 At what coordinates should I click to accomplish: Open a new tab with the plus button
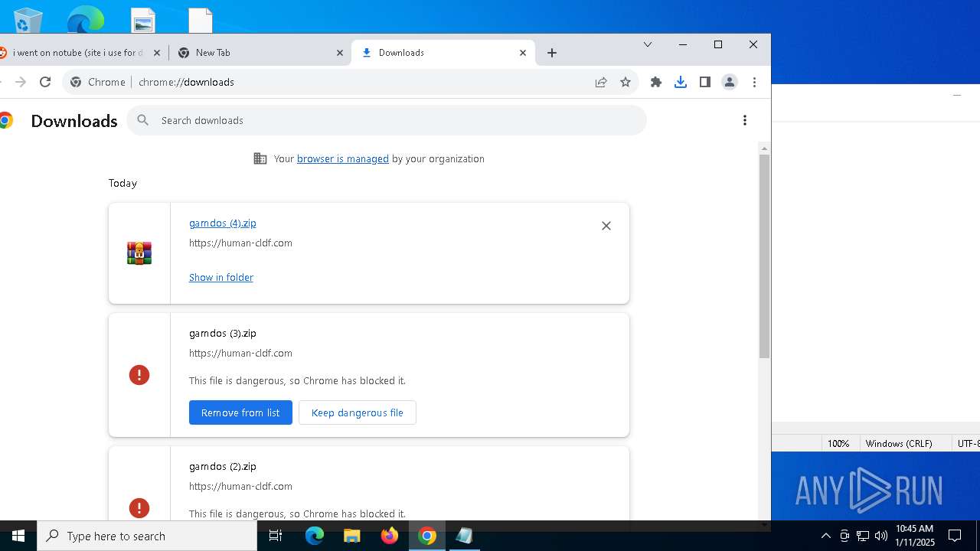click(x=552, y=53)
